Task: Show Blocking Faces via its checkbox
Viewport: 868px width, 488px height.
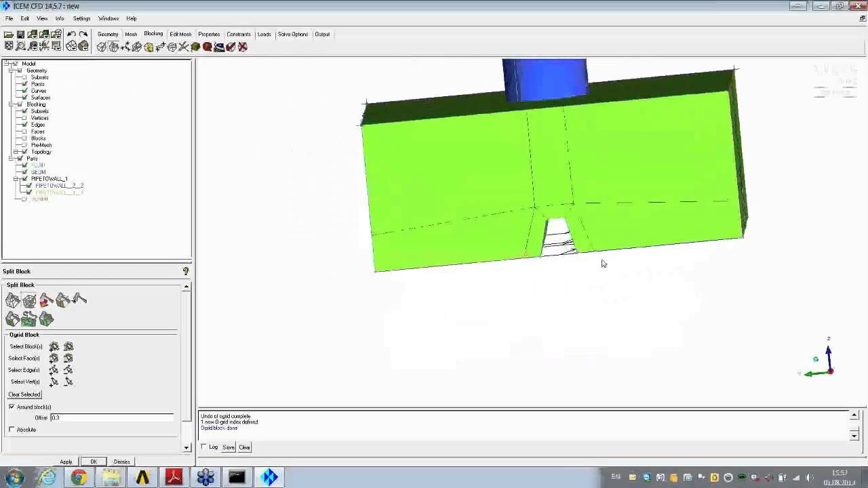Action: pos(24,131)
